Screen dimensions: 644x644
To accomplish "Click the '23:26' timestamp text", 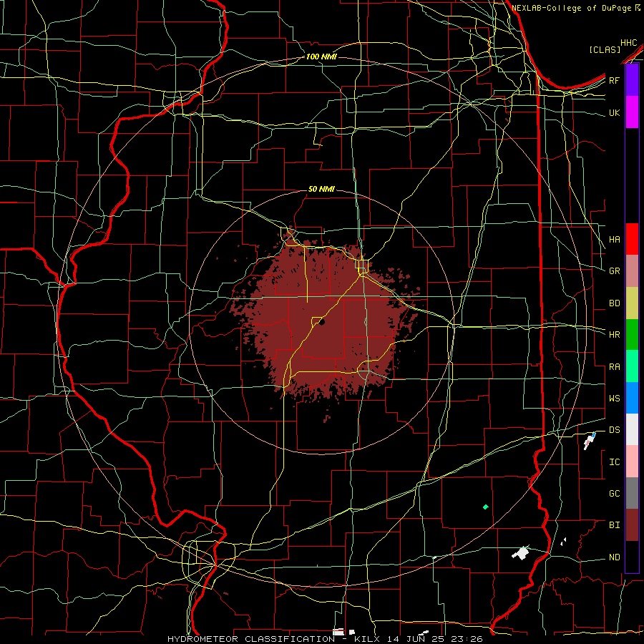I will click(466, 639).
